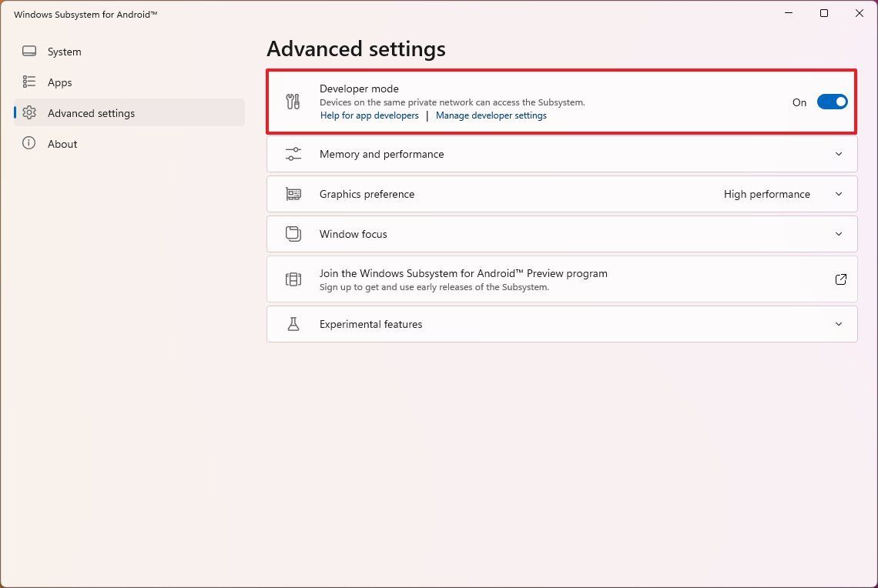
Task: Click the Graphics preference icon
Action: [293, 194]
